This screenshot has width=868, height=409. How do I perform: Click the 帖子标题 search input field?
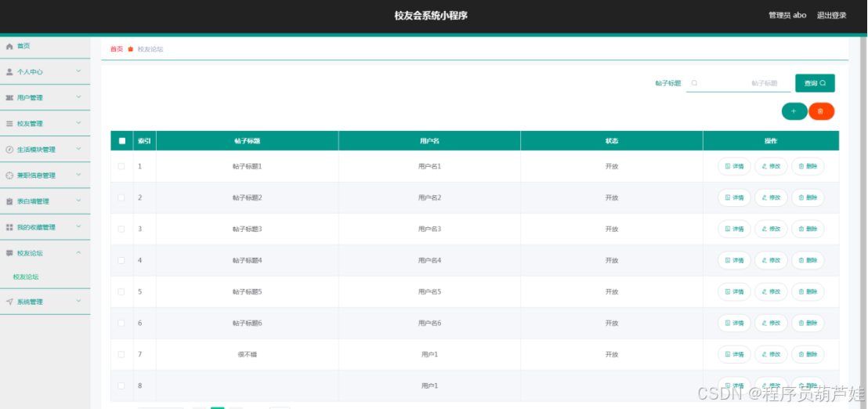(739, 83)
